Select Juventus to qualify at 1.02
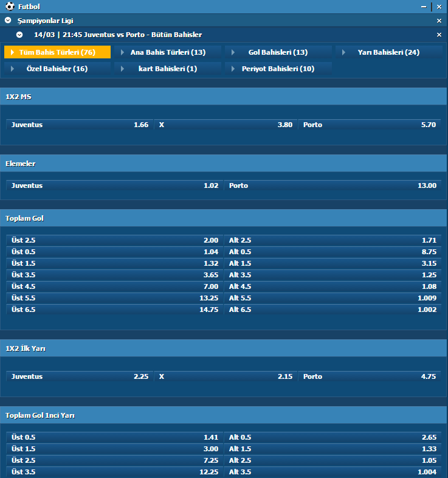448x478 pixels. point(115,185)
